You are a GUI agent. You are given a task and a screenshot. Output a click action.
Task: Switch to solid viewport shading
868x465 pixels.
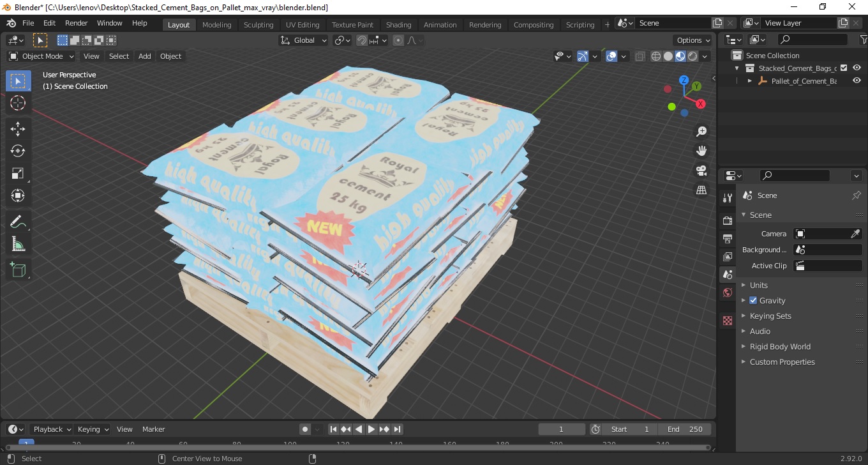tap(668, 56)
